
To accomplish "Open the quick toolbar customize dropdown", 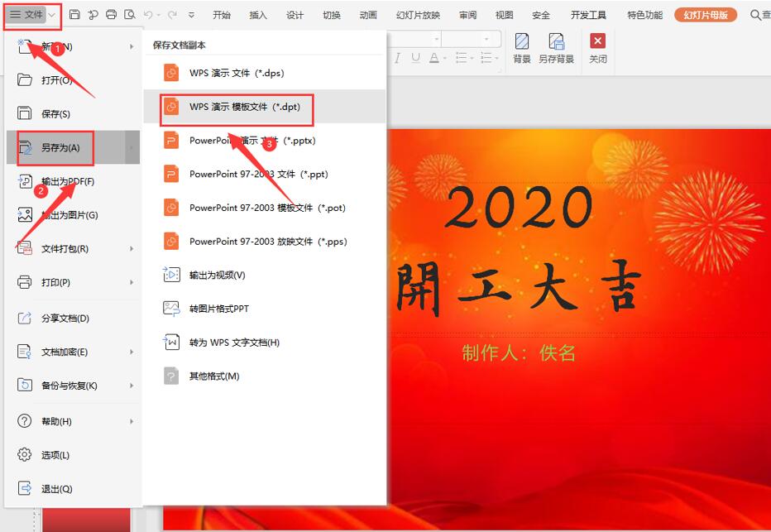I will (191, 15).
